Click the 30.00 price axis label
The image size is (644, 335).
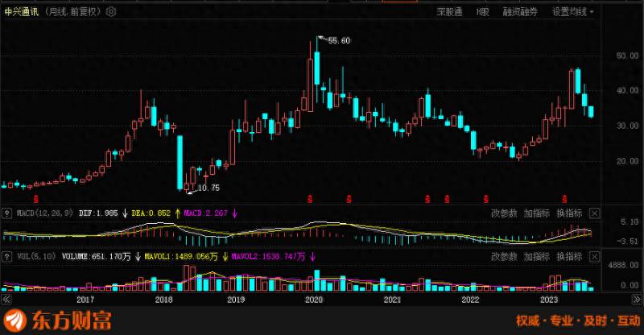tap(628, 126)
